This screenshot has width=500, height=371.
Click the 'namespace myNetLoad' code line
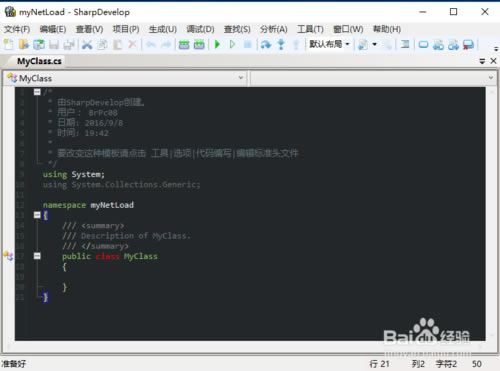(x=88, y=205)
